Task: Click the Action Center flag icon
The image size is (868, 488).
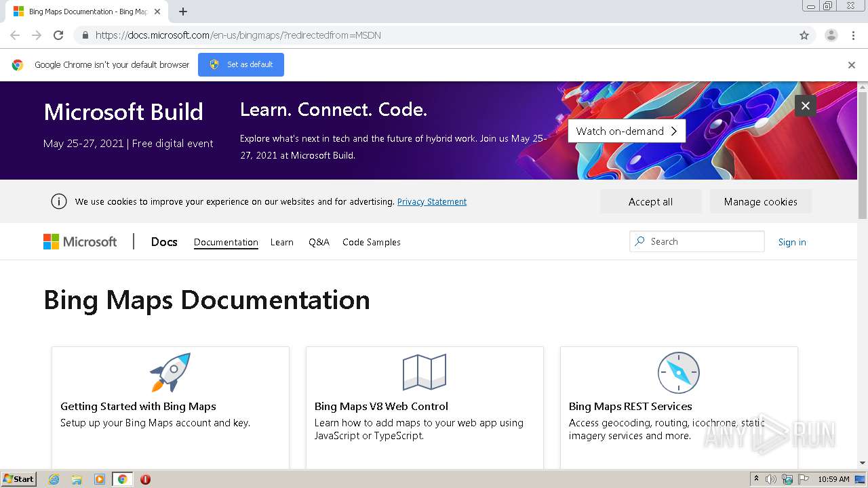Action: pyautogui.click(x=804, y=479)
